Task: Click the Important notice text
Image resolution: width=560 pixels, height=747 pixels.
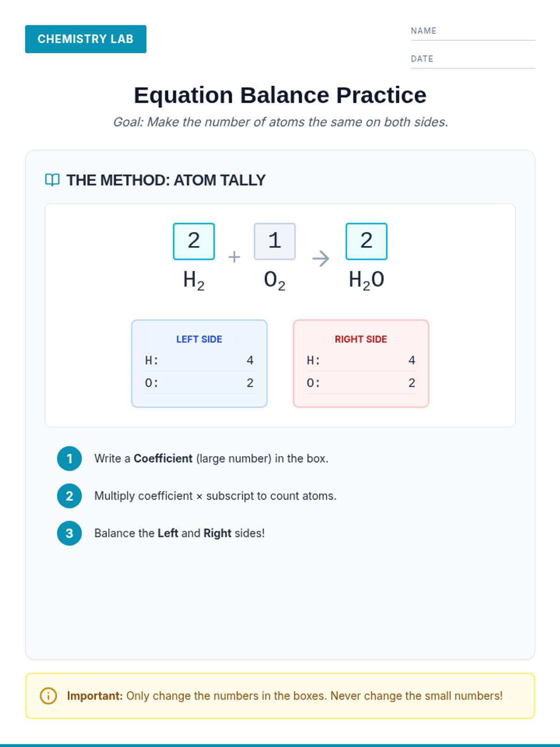Action: pos(285,696)
